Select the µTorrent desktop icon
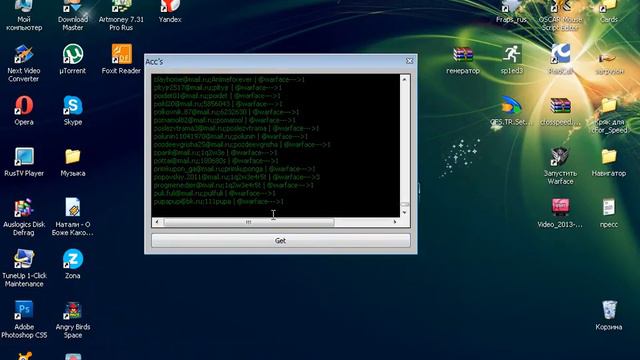The image size is (640, 360). tap(73, 59)
